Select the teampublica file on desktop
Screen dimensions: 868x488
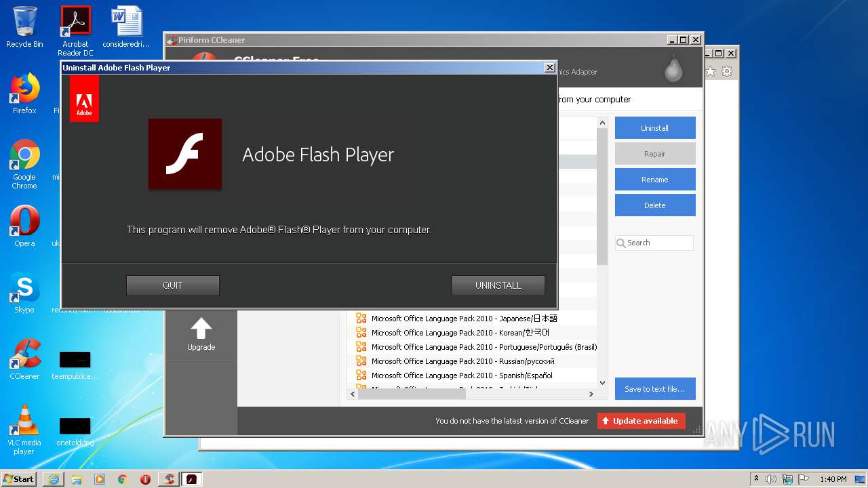pos(75,365)
